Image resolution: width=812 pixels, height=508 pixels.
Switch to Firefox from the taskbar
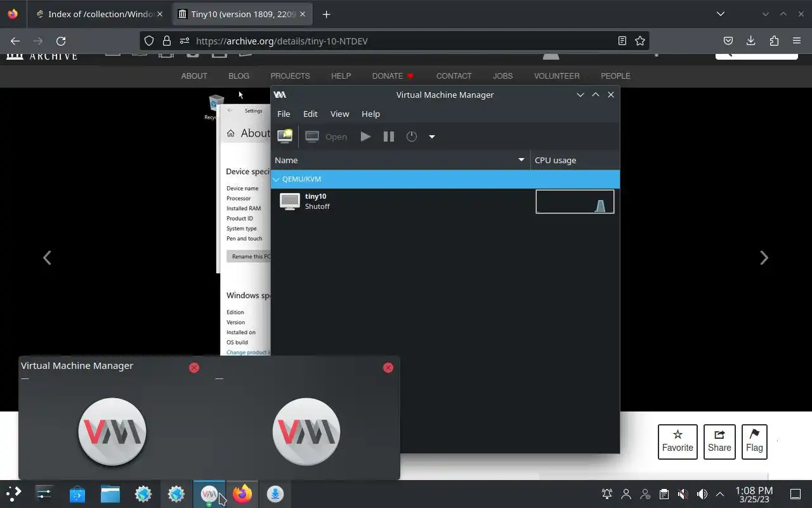[242, 493]
